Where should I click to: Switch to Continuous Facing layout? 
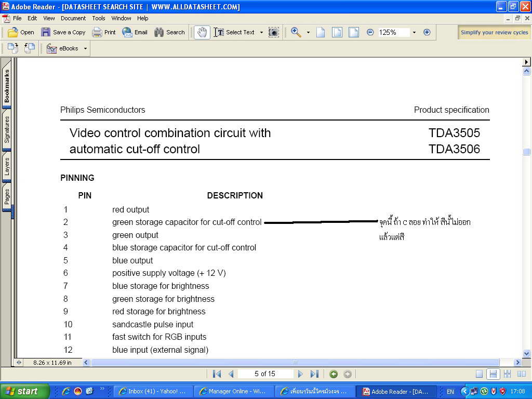pos(507,374)
